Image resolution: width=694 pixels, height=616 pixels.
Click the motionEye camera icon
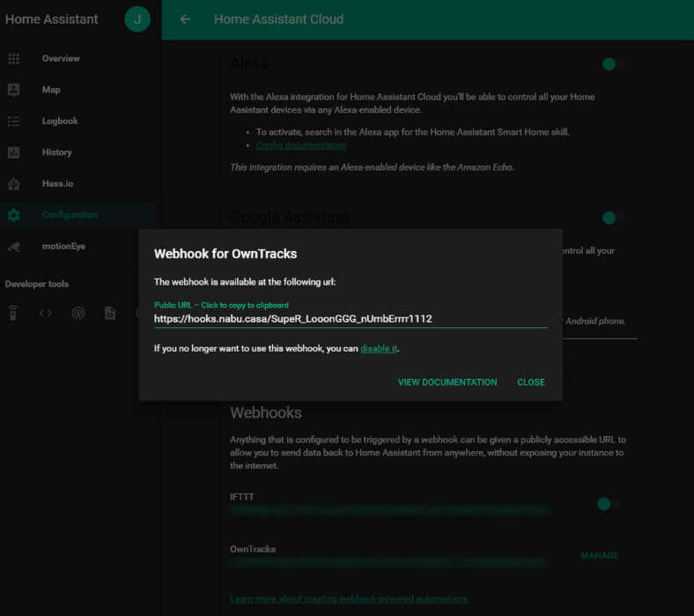14,247
